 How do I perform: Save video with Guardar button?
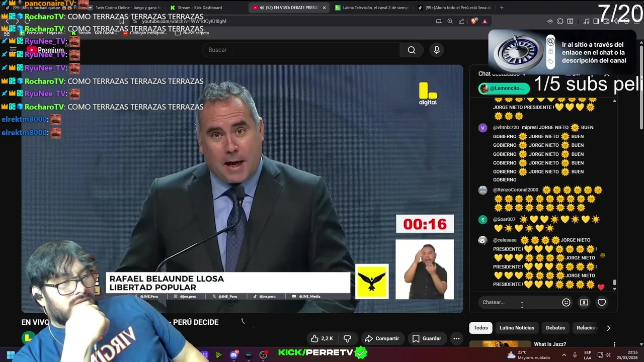(427, 338)
